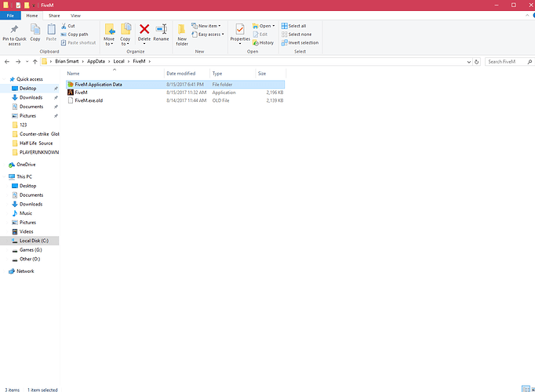
Task: Click Pin to Quick access icon
Action: point(14,34)
